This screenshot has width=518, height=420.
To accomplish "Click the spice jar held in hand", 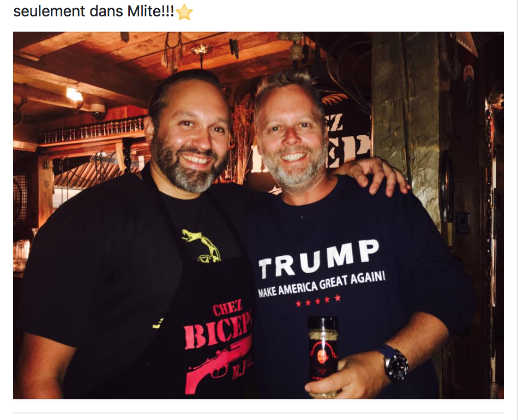I will pyautogui.click(x=323, y=355).
